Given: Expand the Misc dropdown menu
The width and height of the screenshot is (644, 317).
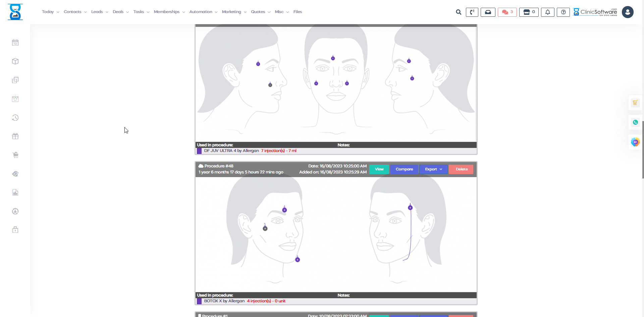Looking at the screenshot, I should (x=279, y=11).
